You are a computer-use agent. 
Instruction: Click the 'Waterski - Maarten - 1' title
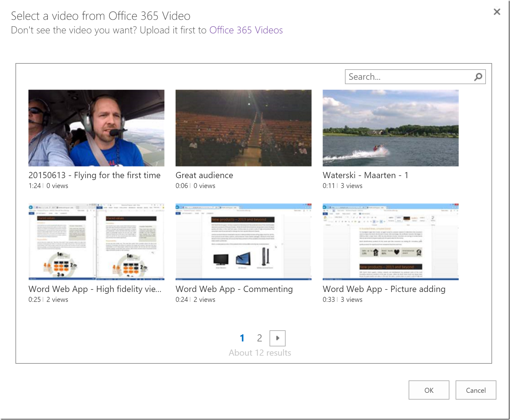(x=366, y=175)
